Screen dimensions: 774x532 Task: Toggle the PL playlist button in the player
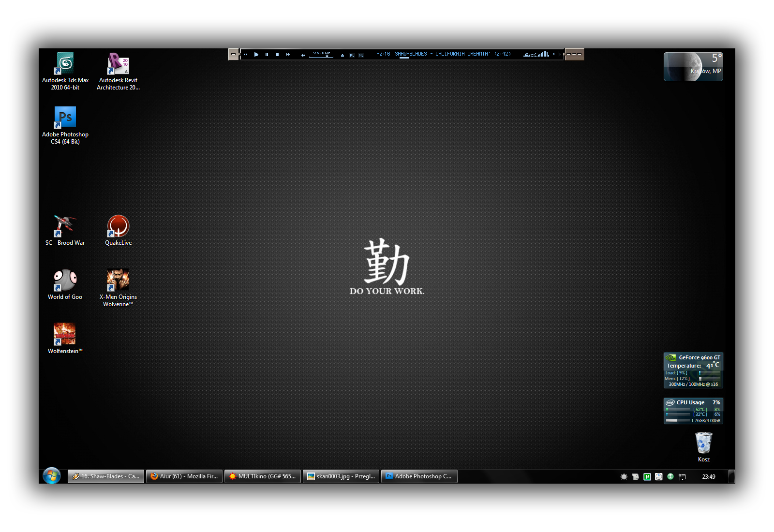point(352,55)
